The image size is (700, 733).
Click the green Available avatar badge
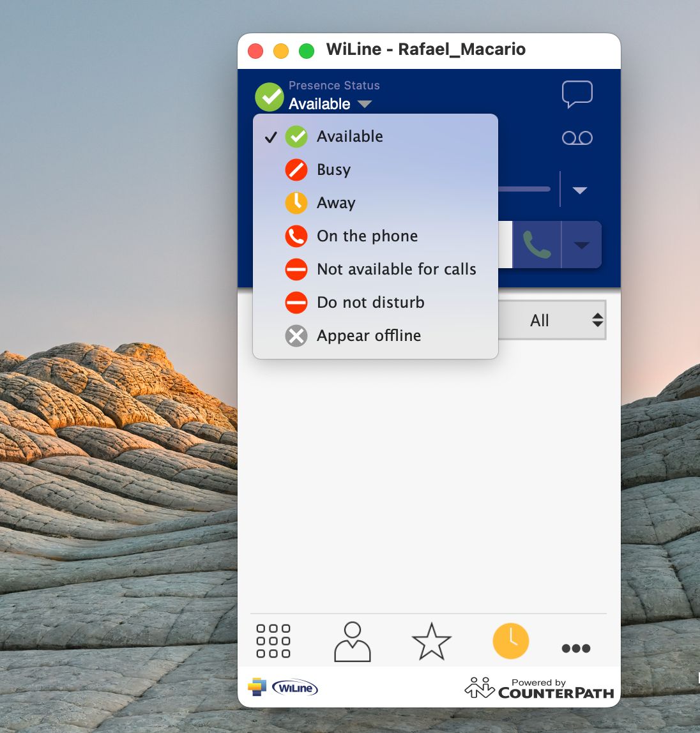coord(269,97)
